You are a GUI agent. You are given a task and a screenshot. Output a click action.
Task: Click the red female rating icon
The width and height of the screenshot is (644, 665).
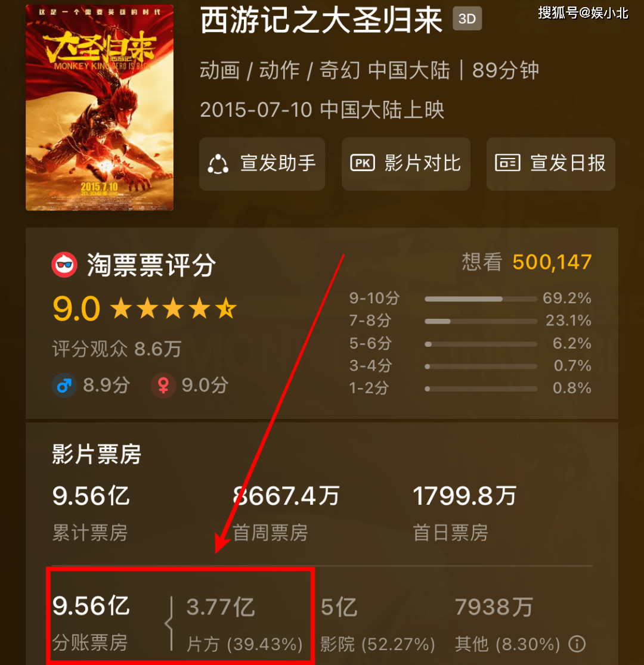163,386
